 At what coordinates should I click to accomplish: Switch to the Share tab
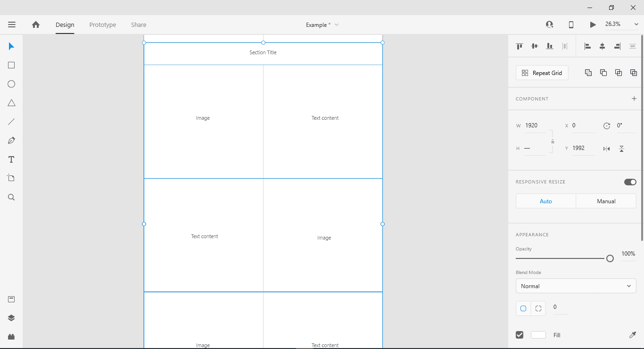coord(139,25)
